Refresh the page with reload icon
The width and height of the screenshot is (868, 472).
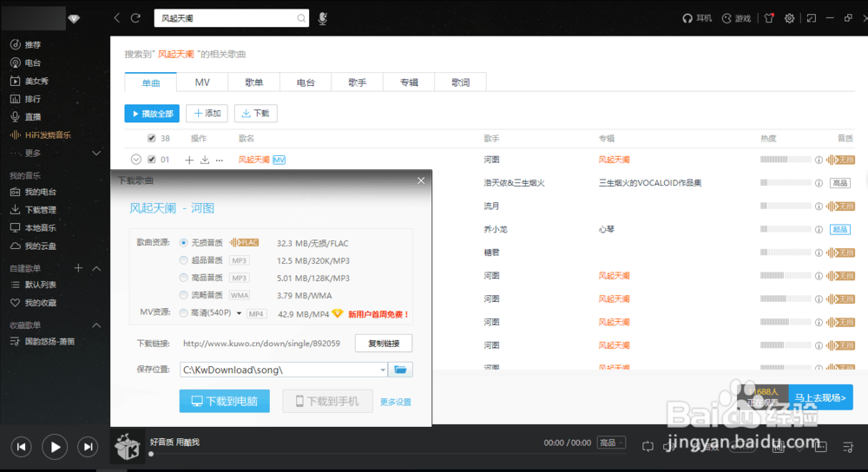pyautogui.click(x=135, y=18)
